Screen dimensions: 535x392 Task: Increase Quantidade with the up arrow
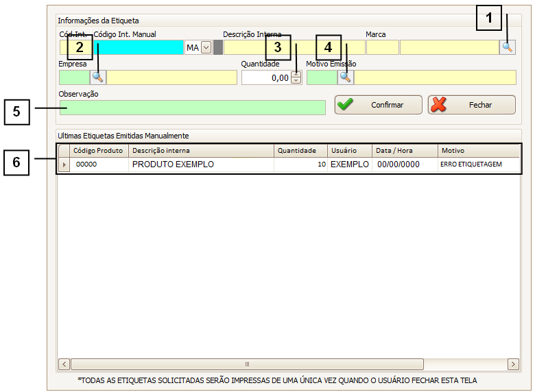pyautogui.click(x=296, y=74)
